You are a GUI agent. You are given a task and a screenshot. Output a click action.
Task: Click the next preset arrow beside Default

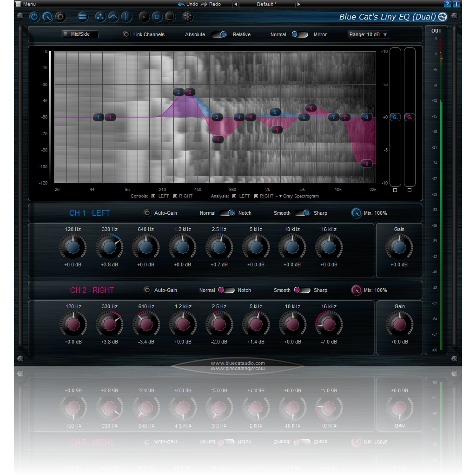298,4
